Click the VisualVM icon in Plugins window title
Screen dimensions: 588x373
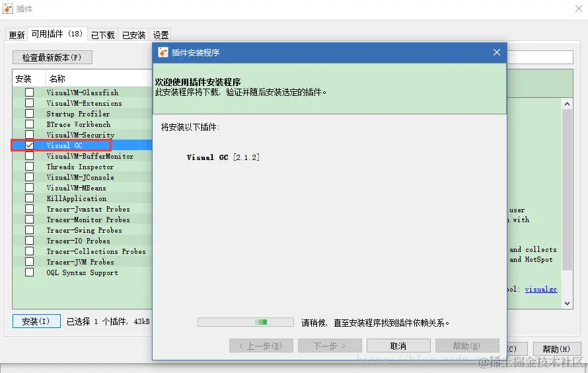tap(8, 8)
